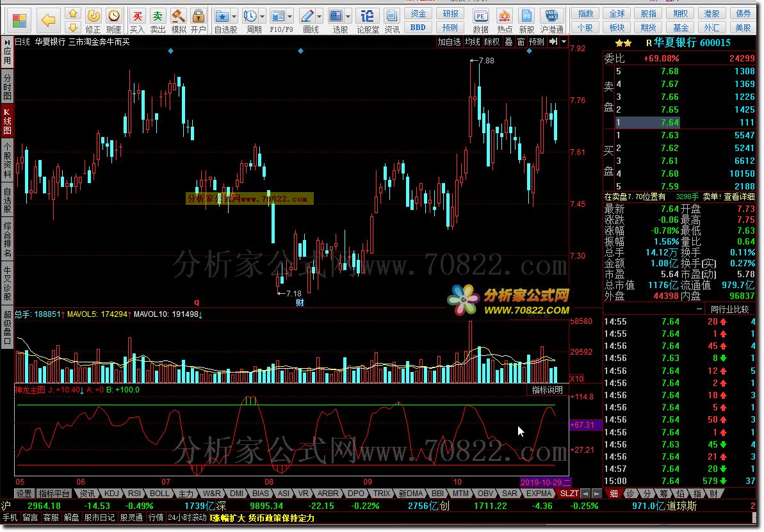Click the 买入 buy icon
The width and height of the screenshot is (764, 532).
pyautogui.click(x=138, y=21)
